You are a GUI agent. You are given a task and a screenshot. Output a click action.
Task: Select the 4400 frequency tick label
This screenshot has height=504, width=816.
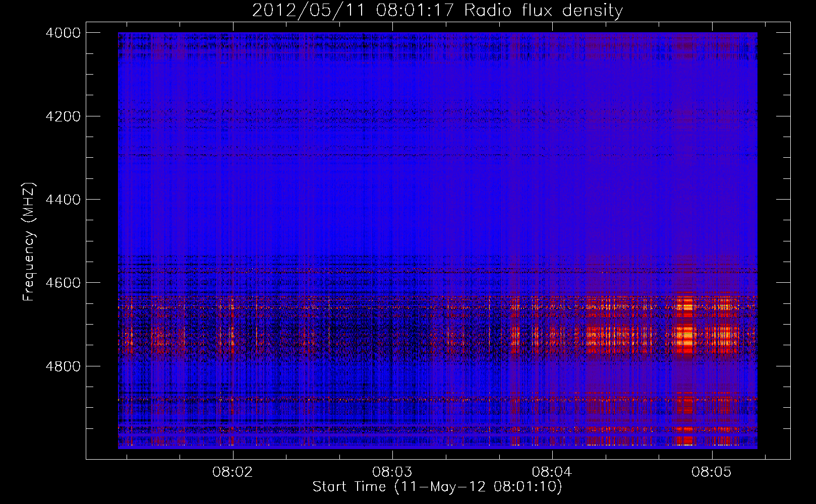click(x=63, y=200)
